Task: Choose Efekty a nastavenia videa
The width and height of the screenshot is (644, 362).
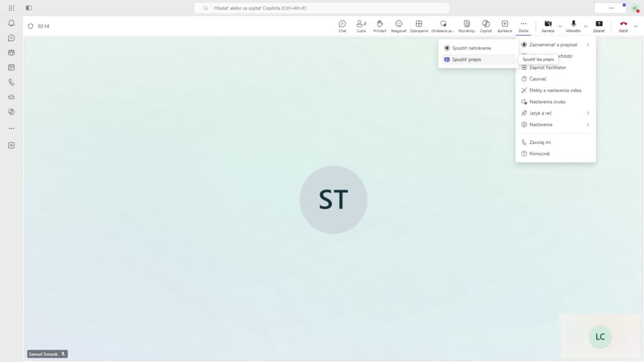Action: 555,91
